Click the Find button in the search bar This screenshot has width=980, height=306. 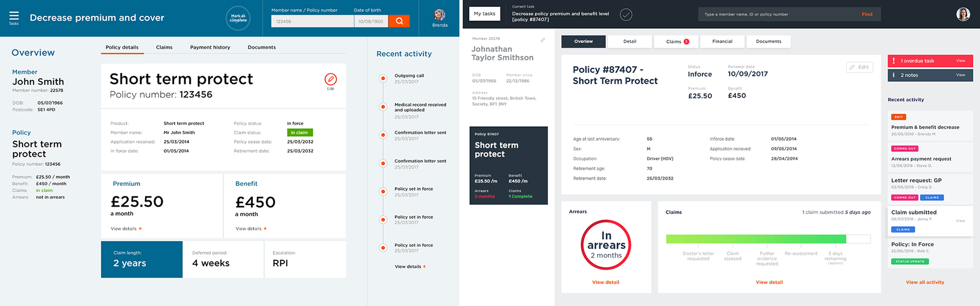tap(867, 14)
